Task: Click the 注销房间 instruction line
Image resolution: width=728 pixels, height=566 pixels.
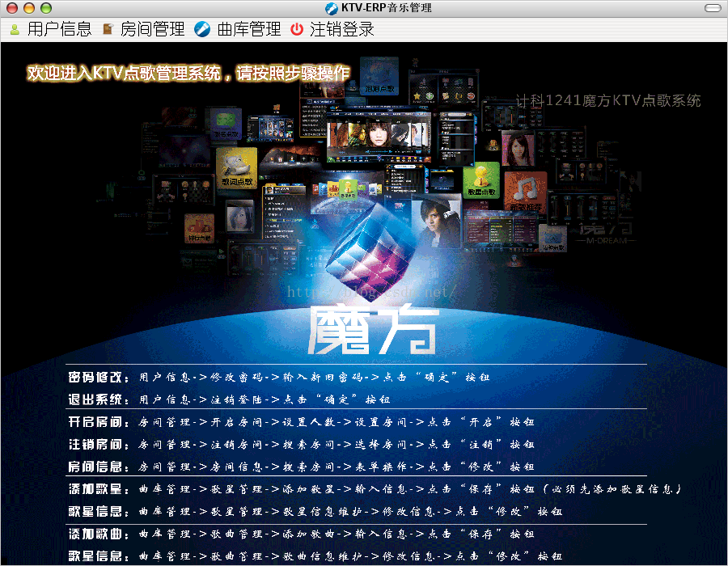Action: [302, 444]
